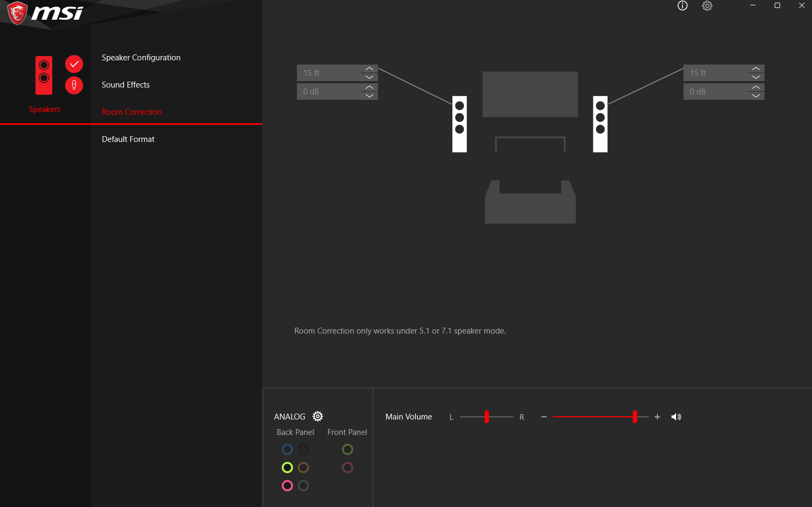Screen dimensions: 812x507
Task: Open Speaker Configuration section
Action: tap(141, 58)
